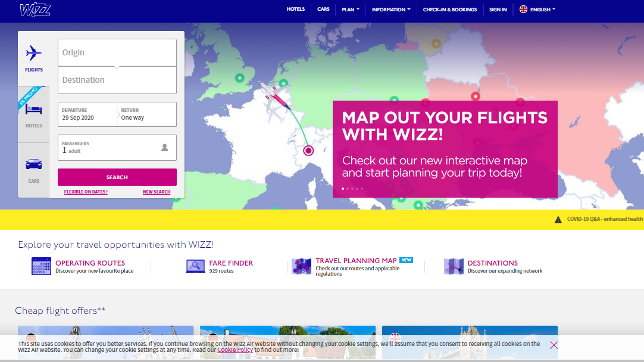644x362 pixels.
Task: Switch to the Cars tab
Action: pyautogui.click(x=34, y=170)
